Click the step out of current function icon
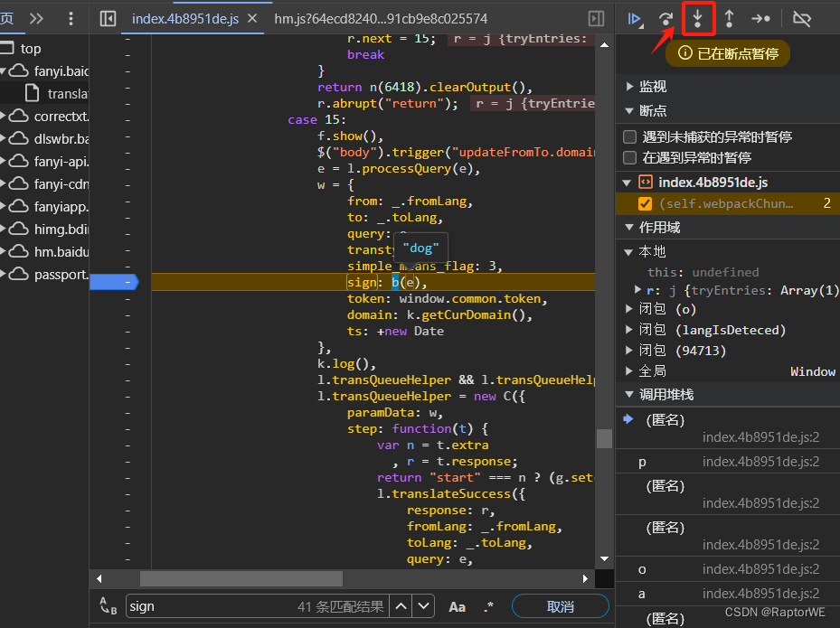840x628 pixels. (x=731, y=18)
